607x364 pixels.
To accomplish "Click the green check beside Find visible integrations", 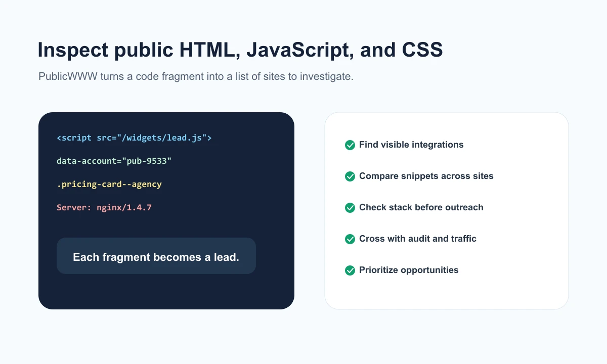I will click(350, 145).
